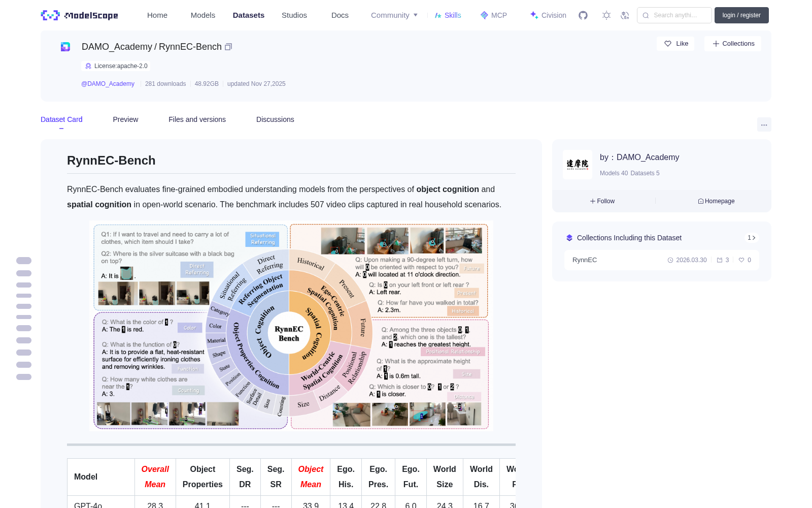Click the 'Seg. SR' table header
Viewport: 812px width, 508px height.
tap(276, 477)
